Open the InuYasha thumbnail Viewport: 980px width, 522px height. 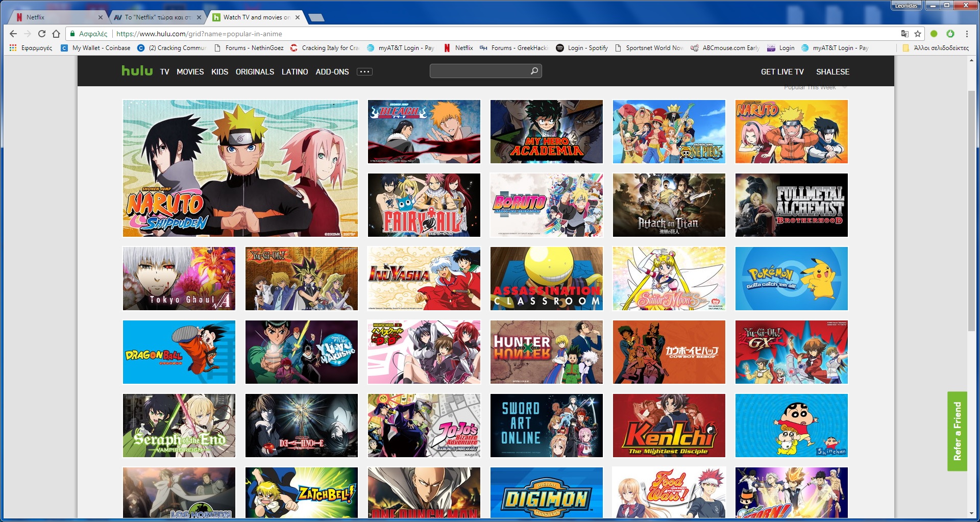(424, 279)
